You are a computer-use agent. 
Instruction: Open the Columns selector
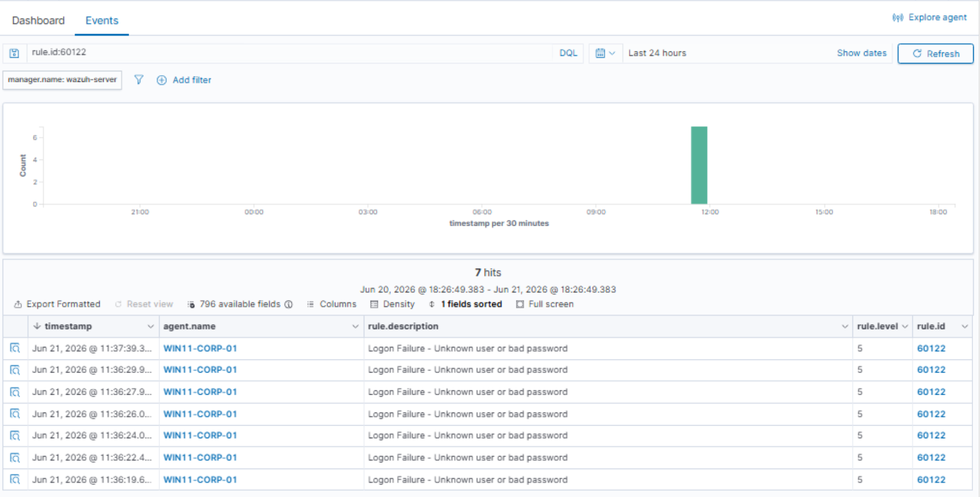tap(332, 304)
